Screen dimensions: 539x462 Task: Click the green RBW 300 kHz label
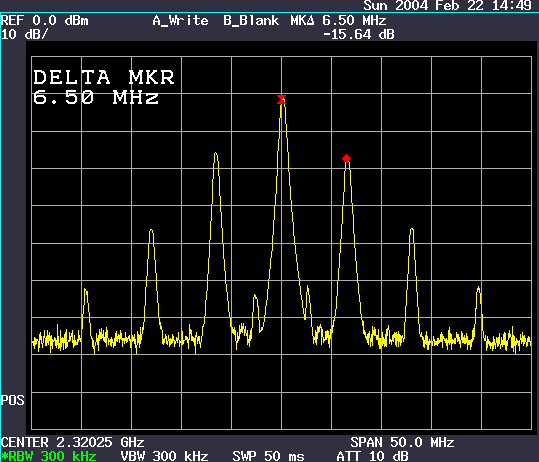[x=48, y=456]
